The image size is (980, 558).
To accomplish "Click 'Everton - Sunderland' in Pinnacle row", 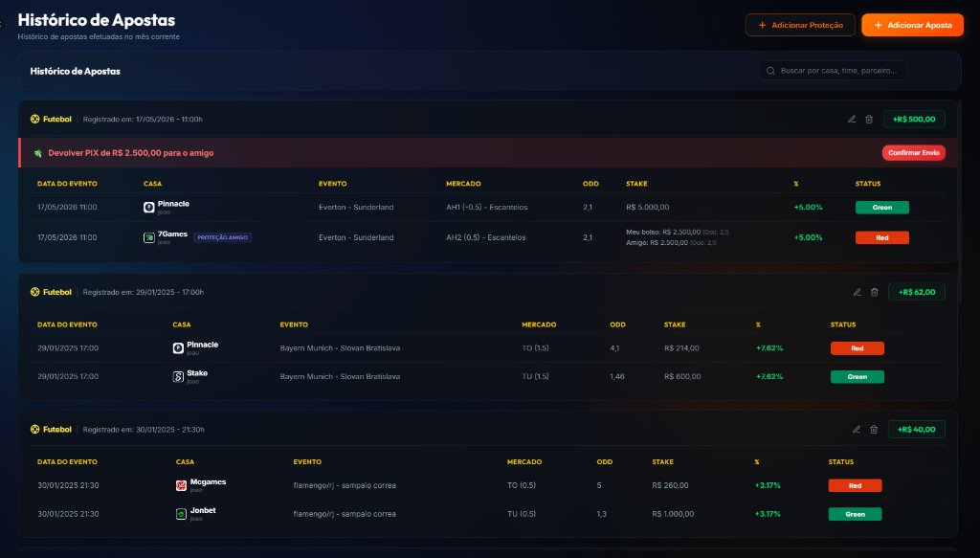I will point(356,208).
